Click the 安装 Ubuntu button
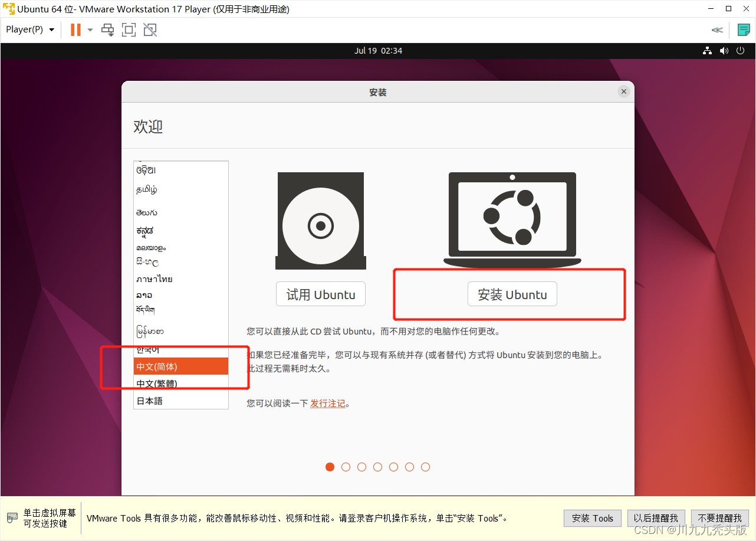This screenshot has width=756, height=541. click(512, 294)
